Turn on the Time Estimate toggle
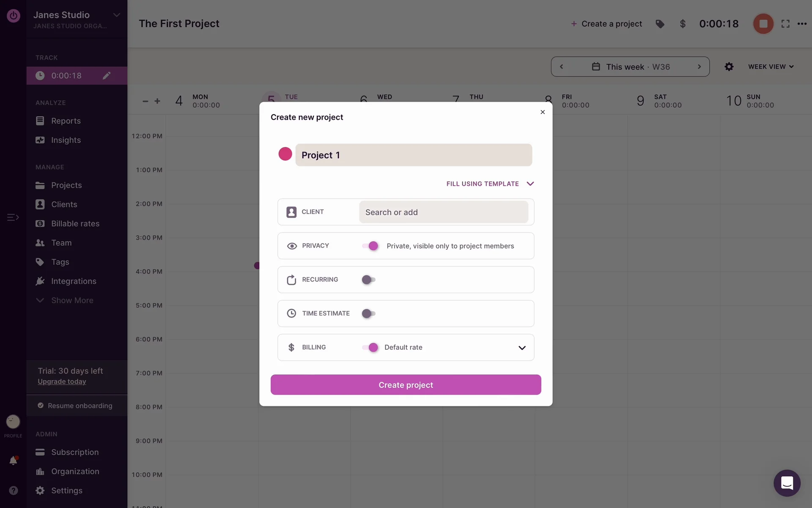 (x=368, y=314)
